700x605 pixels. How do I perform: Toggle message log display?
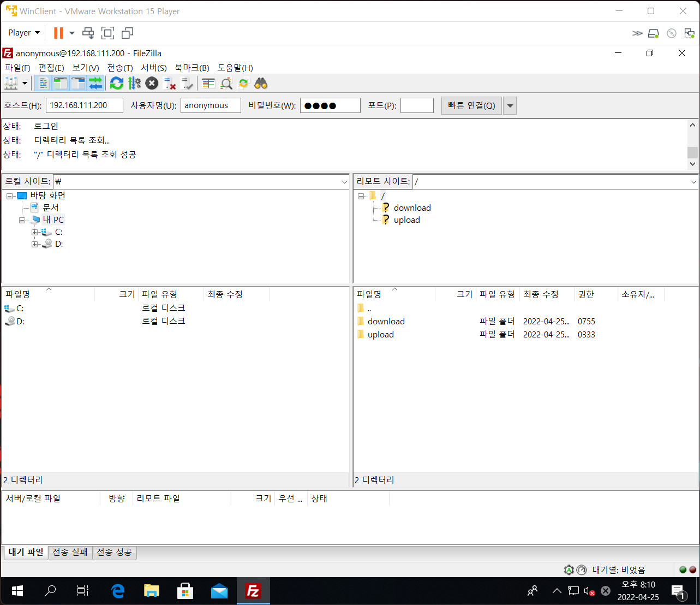(43, 84)
